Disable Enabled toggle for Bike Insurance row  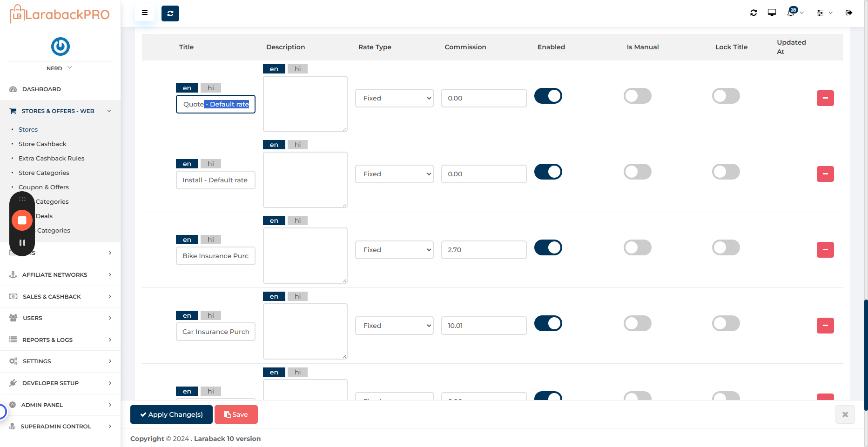[548, 247]
